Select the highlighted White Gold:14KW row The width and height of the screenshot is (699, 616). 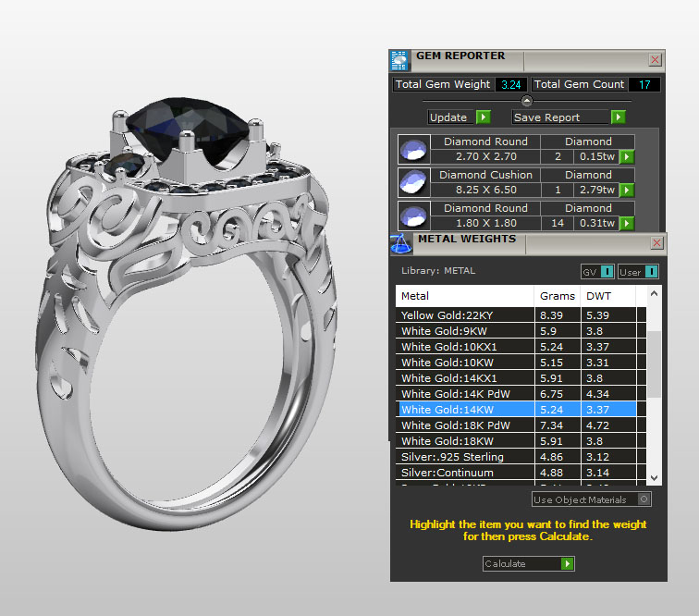pyautogui.click(x=521, y=410)
